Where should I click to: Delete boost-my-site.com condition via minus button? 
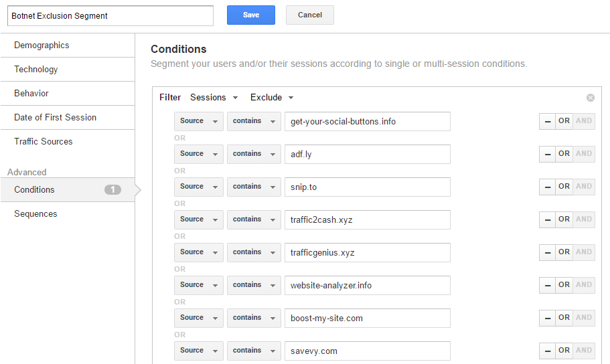(547, 318)
